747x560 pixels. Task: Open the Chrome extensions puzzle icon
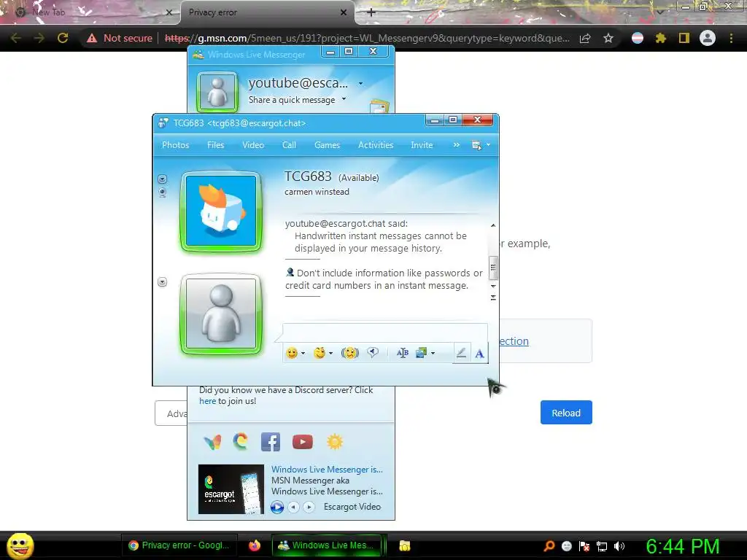tap(661, 38)
